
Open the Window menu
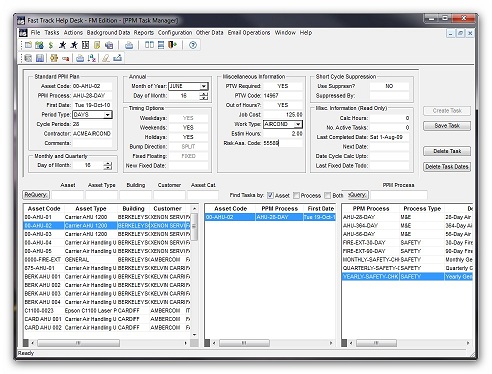[285, 33]
